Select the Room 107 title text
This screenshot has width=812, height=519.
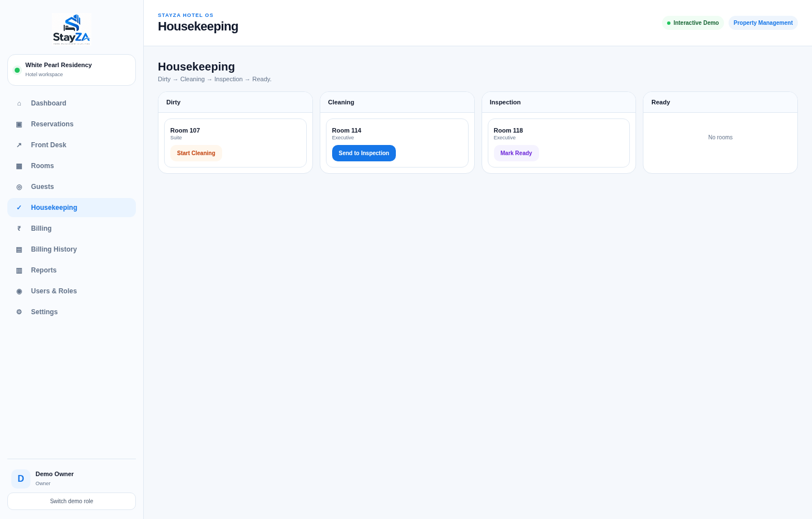(185, 130)
